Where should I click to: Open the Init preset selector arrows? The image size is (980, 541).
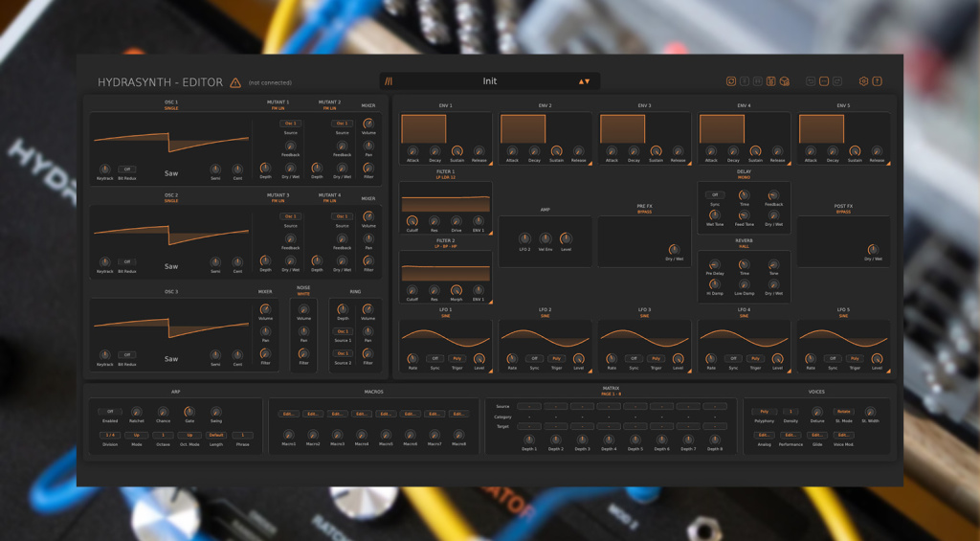tap(584, 82)
